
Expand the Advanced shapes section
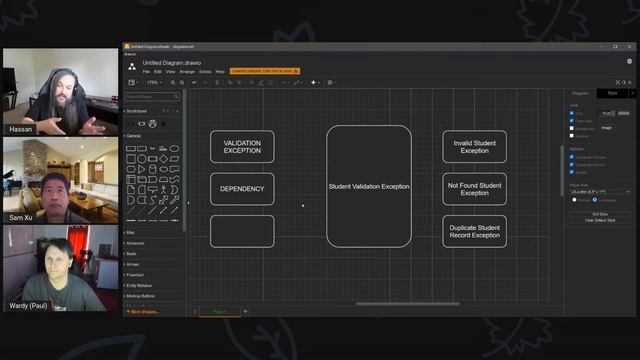pos(134,243)
